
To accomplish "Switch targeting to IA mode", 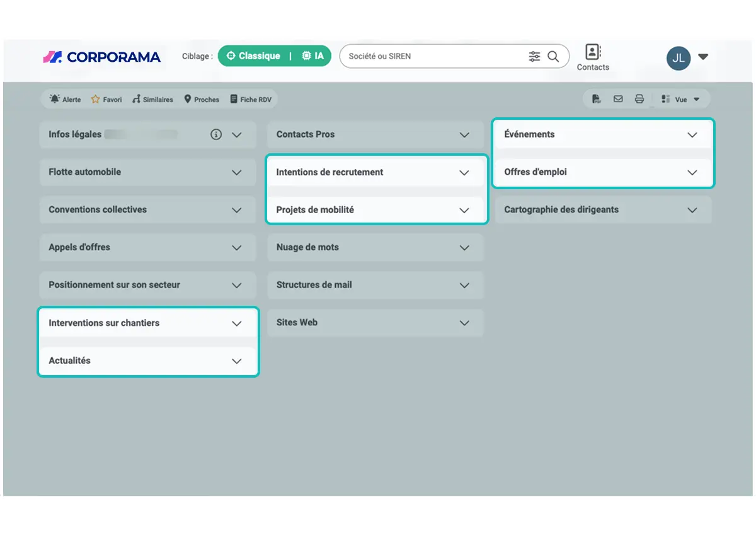I will click(313, 56).
